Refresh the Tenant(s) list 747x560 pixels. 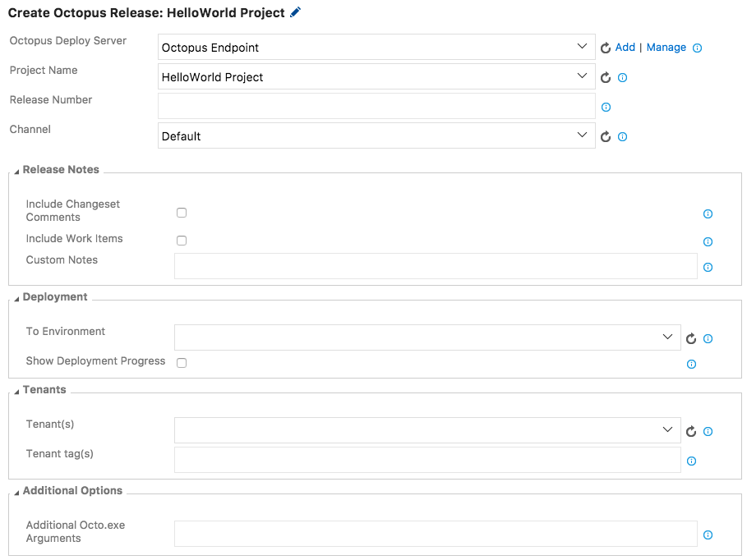click(x=691, y=431)
